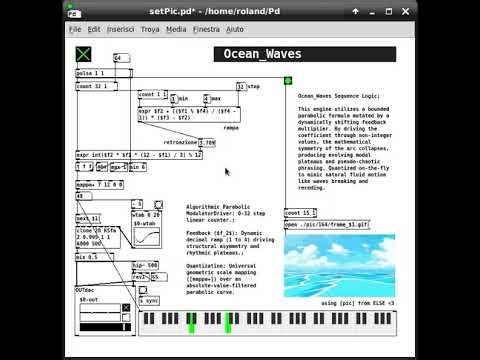
Task: Click the Ocean_Waves title banner
Action: tap(305, 54)
